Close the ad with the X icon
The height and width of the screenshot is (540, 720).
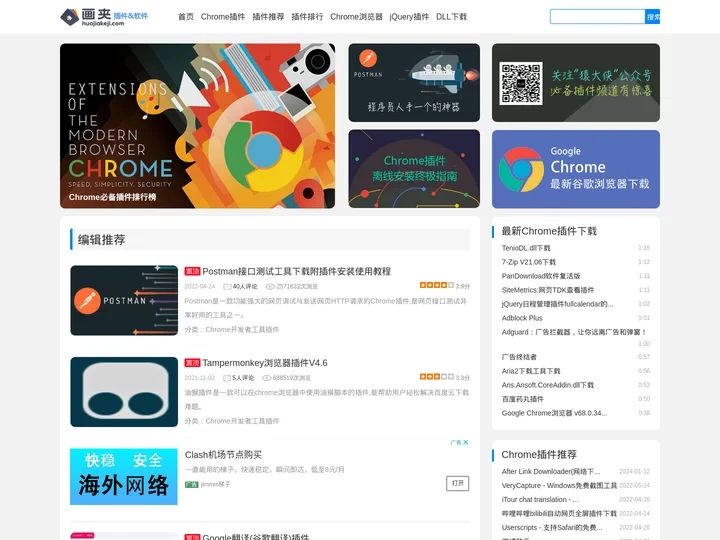pos(466,442)
